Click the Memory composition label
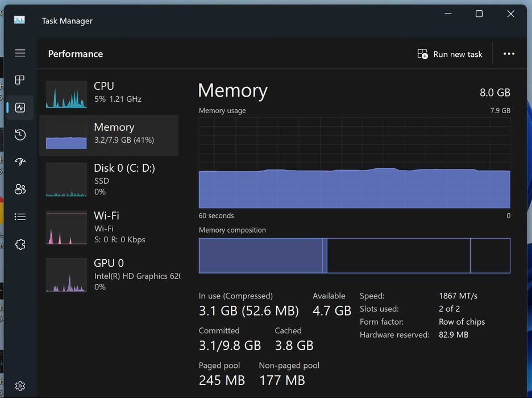This screenshot has height=398, width=532. [x=232, y=230]
